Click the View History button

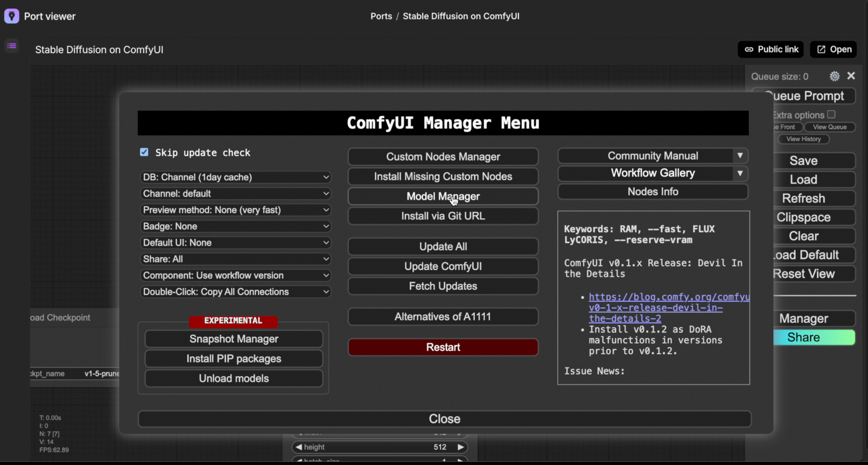pos(804,139)
